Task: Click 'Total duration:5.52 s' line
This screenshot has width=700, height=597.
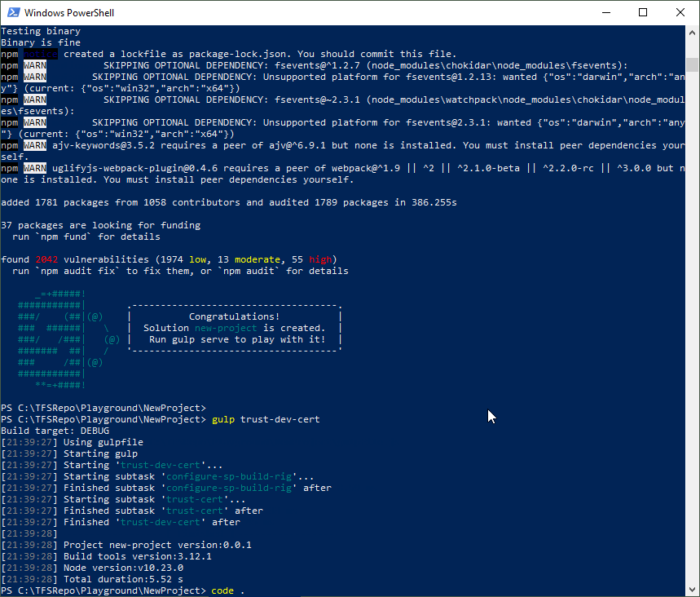Action: pos(92,579)
